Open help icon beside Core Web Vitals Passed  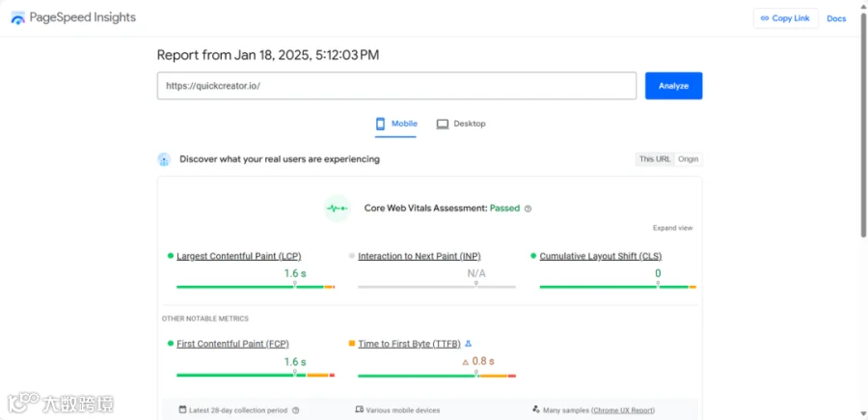pos(529,209)
